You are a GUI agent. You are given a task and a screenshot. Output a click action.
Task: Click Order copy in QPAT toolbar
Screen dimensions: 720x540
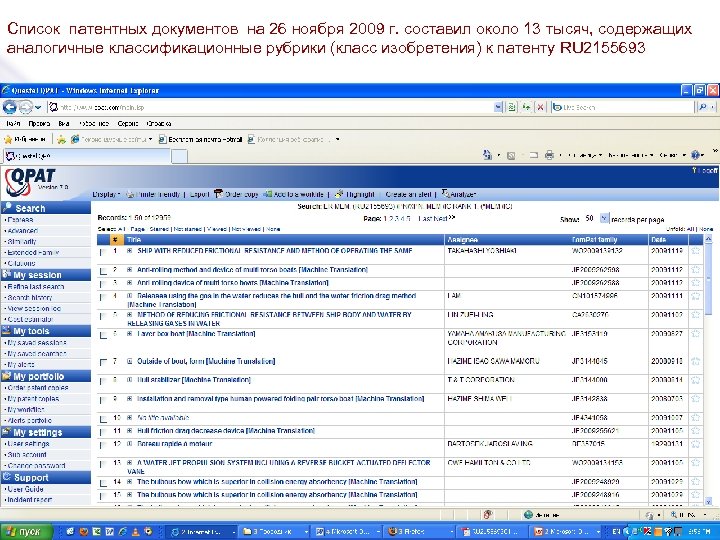(x=236, y=194)
